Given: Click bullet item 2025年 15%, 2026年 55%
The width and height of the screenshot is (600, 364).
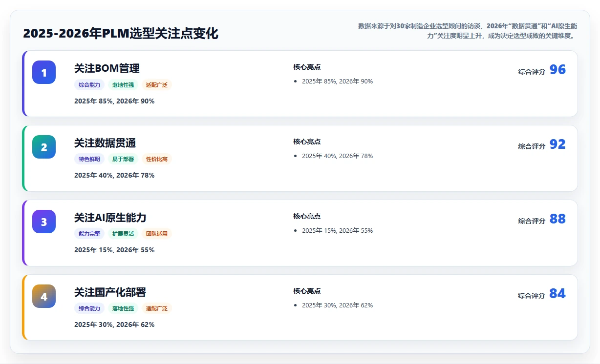Looking at the screenshot, I should point(337,231).
